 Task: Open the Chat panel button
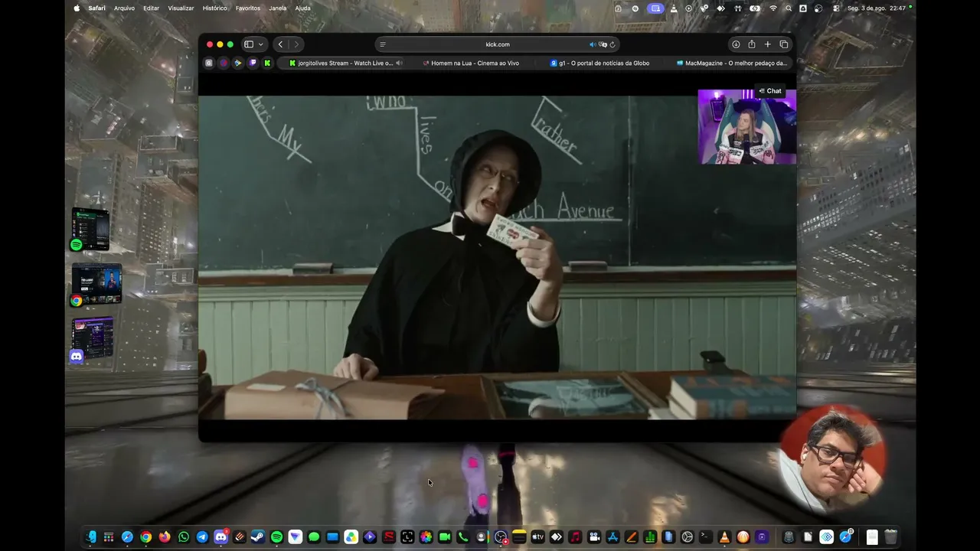point(770,91)
